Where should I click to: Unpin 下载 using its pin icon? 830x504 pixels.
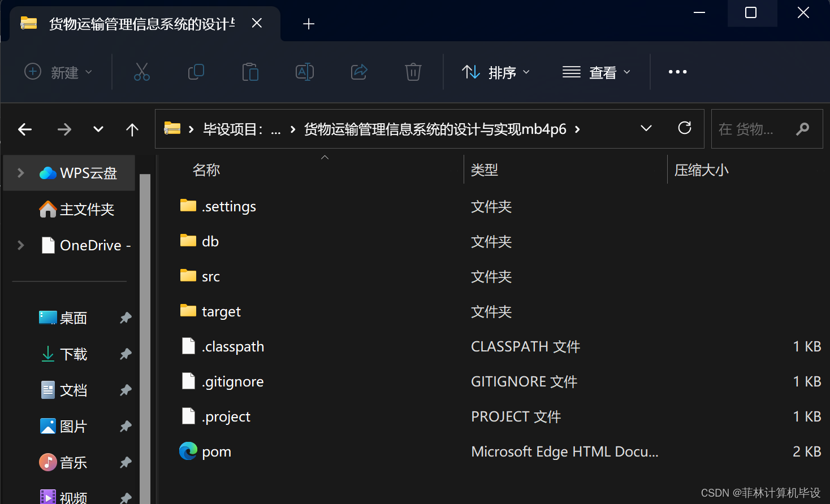tap(126, 354)
